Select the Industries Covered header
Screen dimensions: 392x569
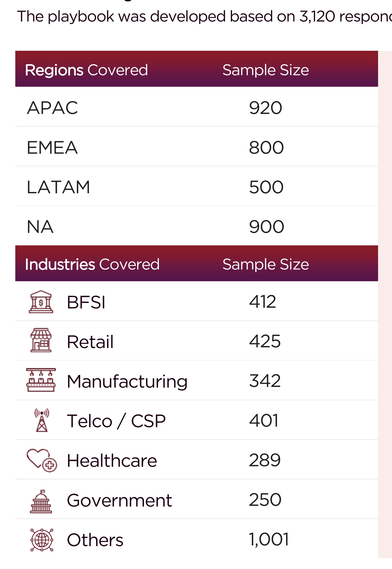pyautogui.click(x=92, y=264)
